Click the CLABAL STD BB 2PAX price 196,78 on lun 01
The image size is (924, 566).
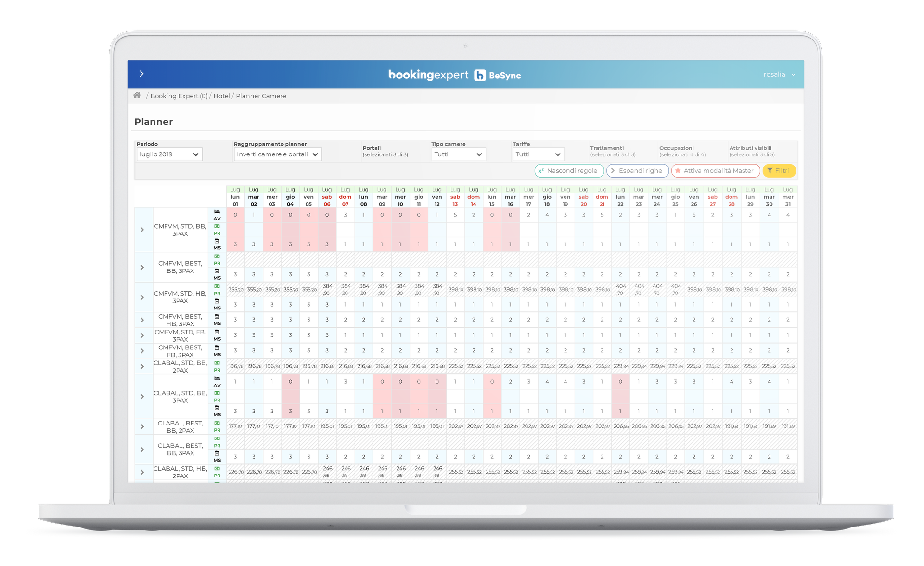(x=235, y=366)
